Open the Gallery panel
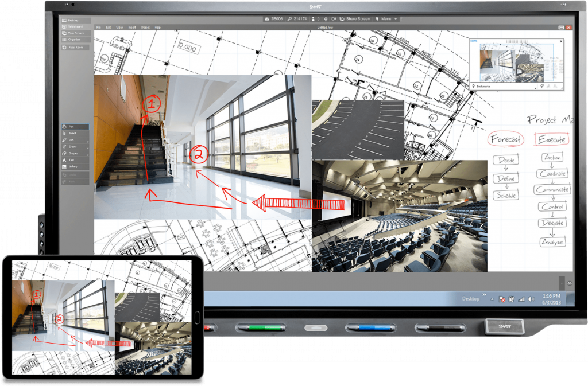This screenshot has width=588, height=386. pyautogui.click(x=75, y=167)
